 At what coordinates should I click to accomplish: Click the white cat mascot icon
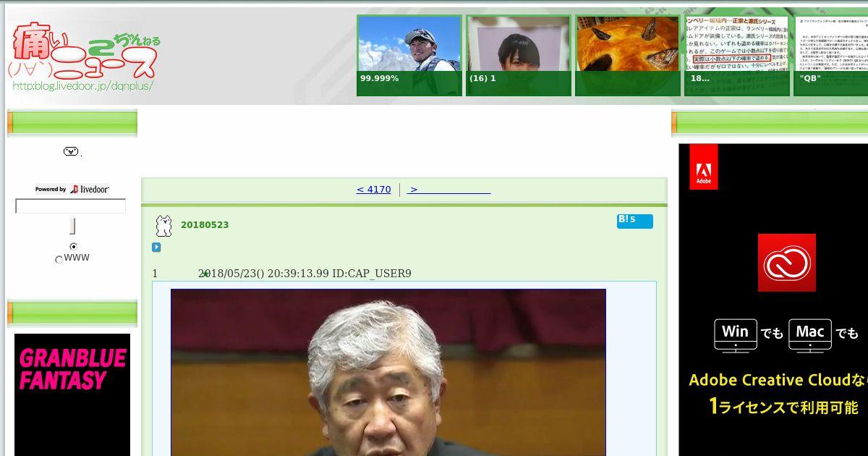point(164,226)
